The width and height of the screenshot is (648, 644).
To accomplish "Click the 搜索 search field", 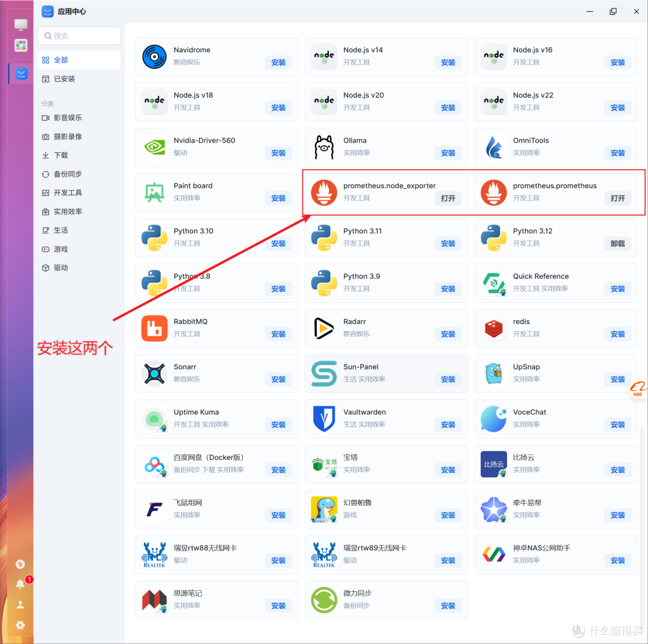I will click(79, 36).
